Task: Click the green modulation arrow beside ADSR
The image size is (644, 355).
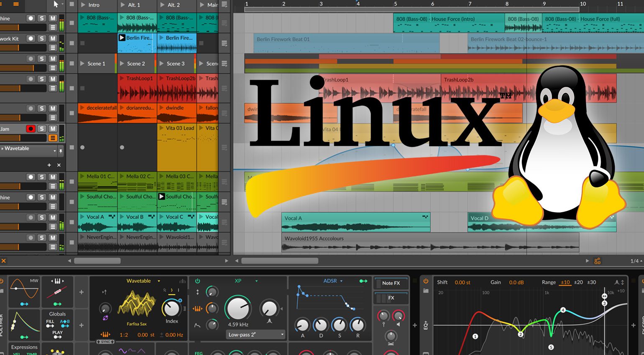Action: [363, 281]
